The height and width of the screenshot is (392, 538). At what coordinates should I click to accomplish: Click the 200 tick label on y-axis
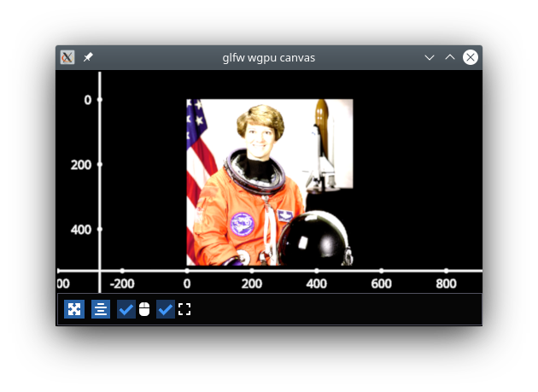(x=82, y=165)
